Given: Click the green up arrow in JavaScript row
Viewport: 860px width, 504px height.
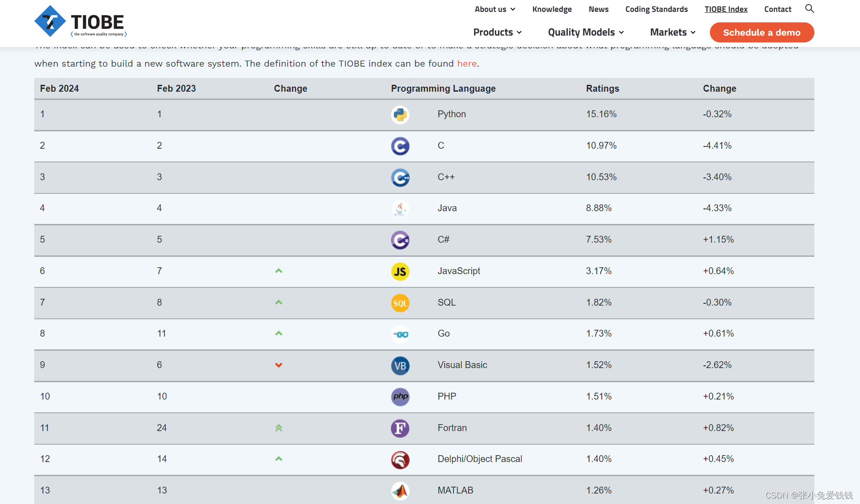Looking at the screenshot, I should point(279,271).
